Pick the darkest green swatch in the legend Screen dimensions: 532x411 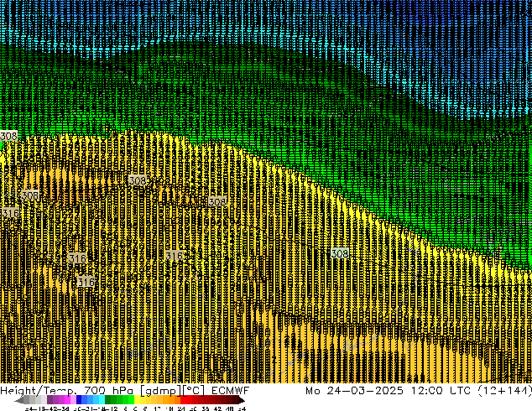coord(108,400)
